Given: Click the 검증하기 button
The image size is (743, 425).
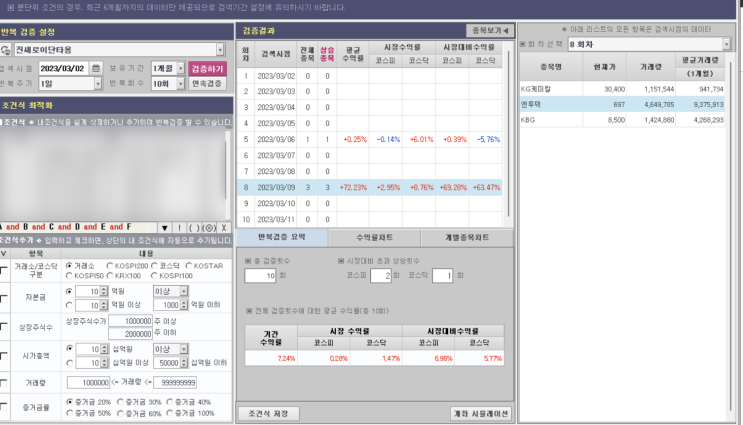Looking at the screenshot, I should pos(207,69).
